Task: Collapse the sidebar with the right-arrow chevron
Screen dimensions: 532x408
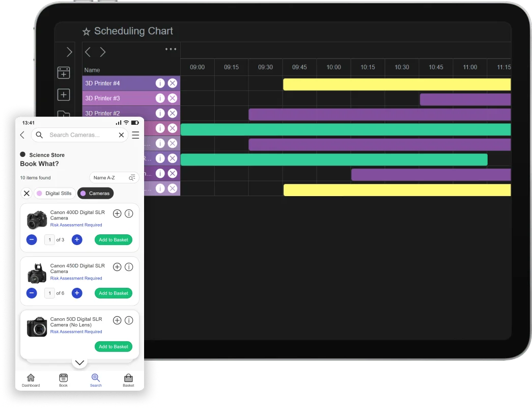Action: [x=69, y=51]
